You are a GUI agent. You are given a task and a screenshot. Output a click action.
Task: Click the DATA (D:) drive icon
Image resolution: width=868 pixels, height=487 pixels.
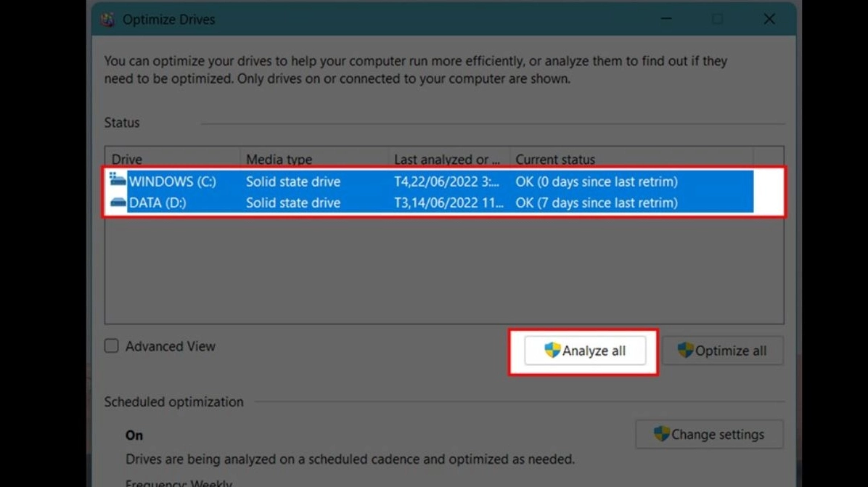118,202
